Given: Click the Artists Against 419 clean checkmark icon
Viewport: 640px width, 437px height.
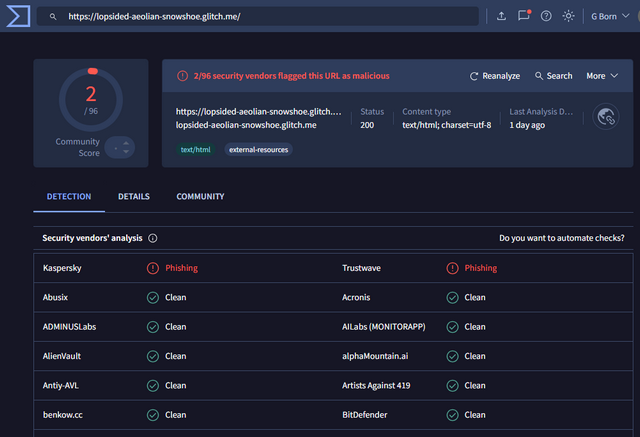Looking at the screenshot, I should coord(452,386).
